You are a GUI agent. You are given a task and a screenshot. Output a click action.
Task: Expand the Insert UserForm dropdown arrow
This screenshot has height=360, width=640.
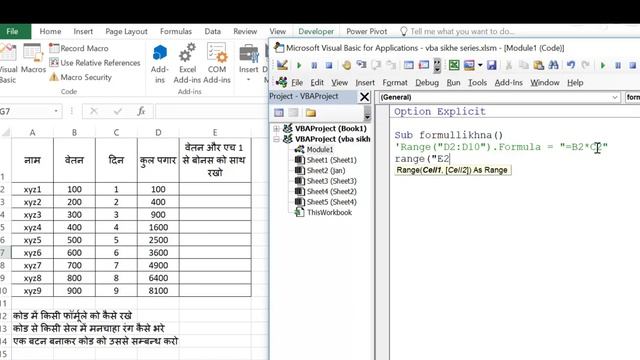point(480,65)
